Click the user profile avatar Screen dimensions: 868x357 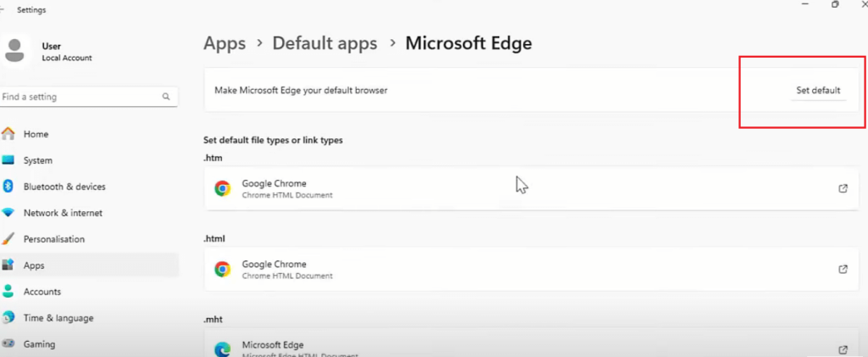pos(15,50)
